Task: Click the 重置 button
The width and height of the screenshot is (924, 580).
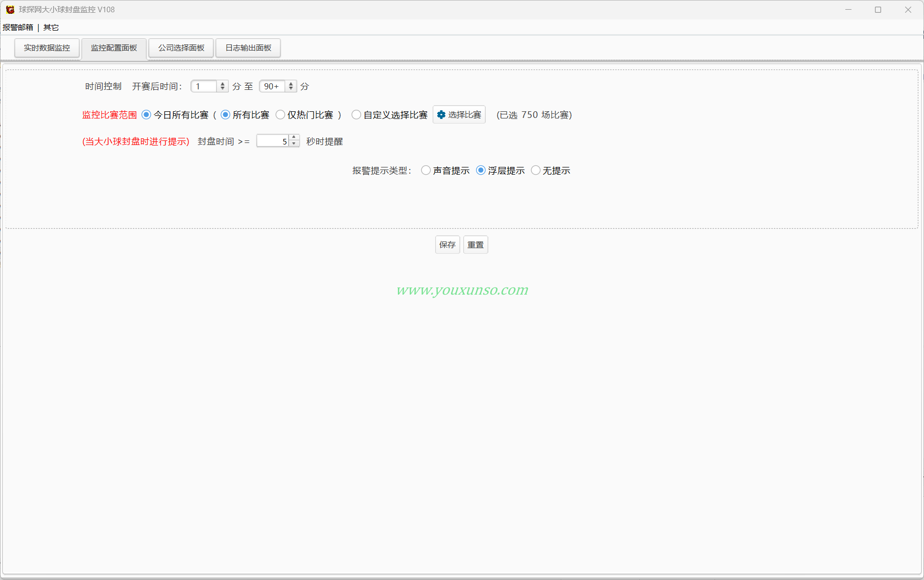Action: tap(476, 245)
